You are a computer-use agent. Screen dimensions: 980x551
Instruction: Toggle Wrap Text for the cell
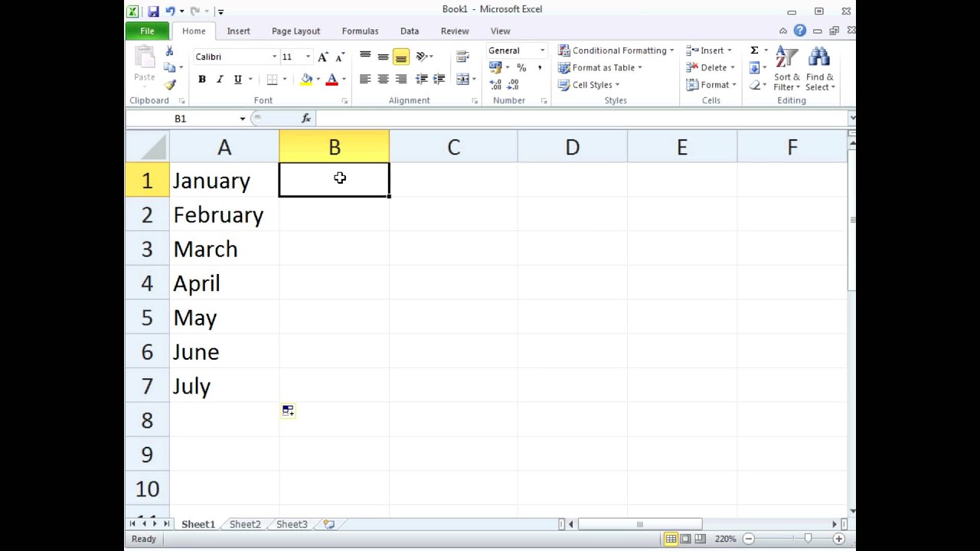coord(462,57)
